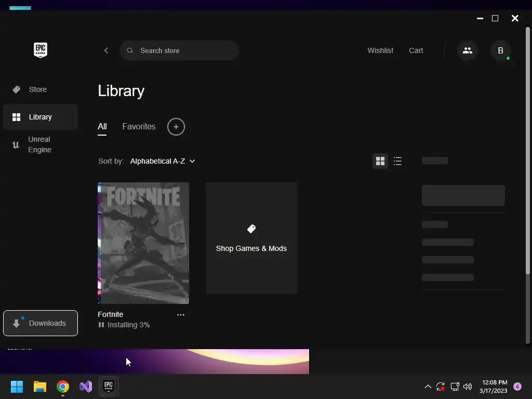Click the store tag icon in sidebar
Image resolution: width=532 pixels, height=399 pixels.
pos(16,89)
